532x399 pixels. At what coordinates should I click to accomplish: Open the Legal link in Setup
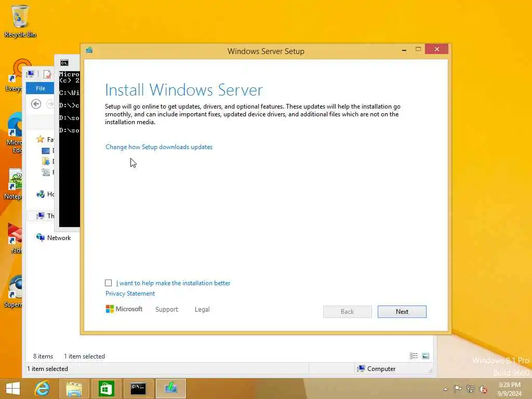pos(202,310)
